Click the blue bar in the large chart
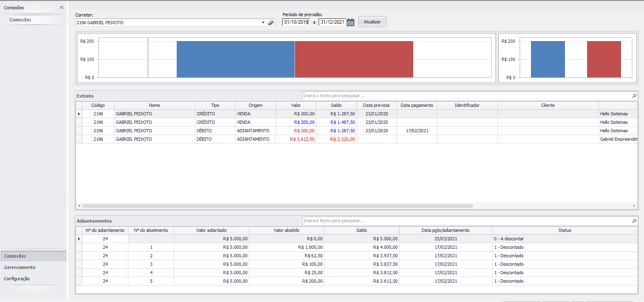This screenshot has height=302, width=644. point(236,59)
